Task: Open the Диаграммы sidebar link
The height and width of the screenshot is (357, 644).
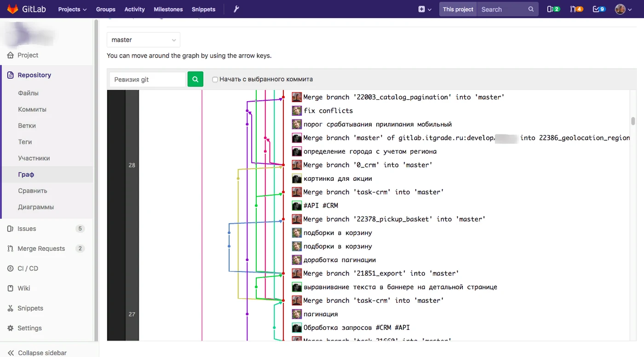Action: pos(36,207)
